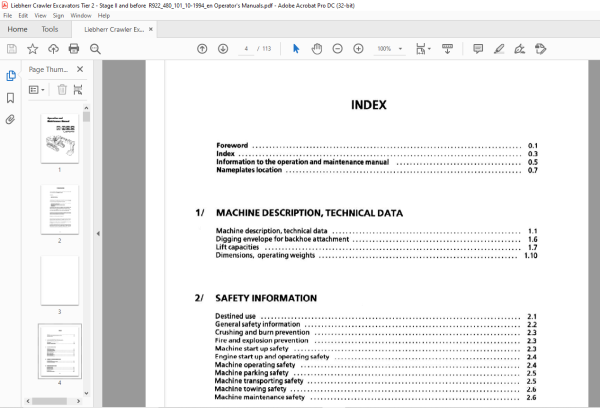The height and width of the screenshot is (408, 600).
Task: Click 'Digging envelope for backhoe attachment' entry
Action: tap(282, 239)
